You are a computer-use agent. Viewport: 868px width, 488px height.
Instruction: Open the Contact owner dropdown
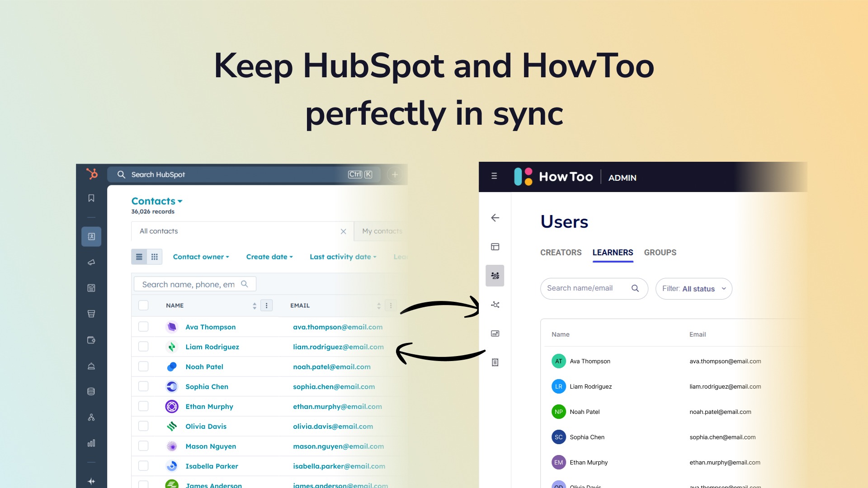(x=201, y=256)
